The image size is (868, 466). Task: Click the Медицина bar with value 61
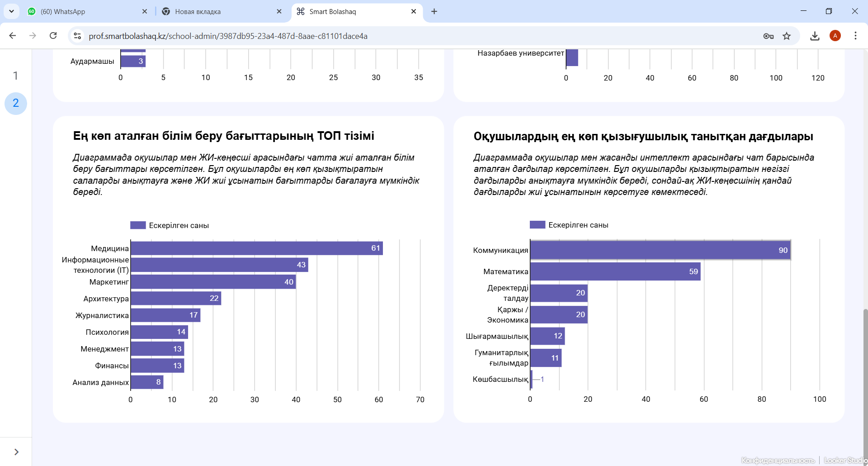coord(256,248)
